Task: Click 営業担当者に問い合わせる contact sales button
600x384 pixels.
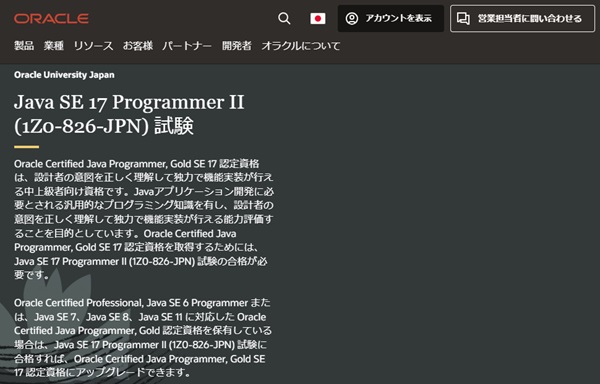Action: [x=522, y=18]
